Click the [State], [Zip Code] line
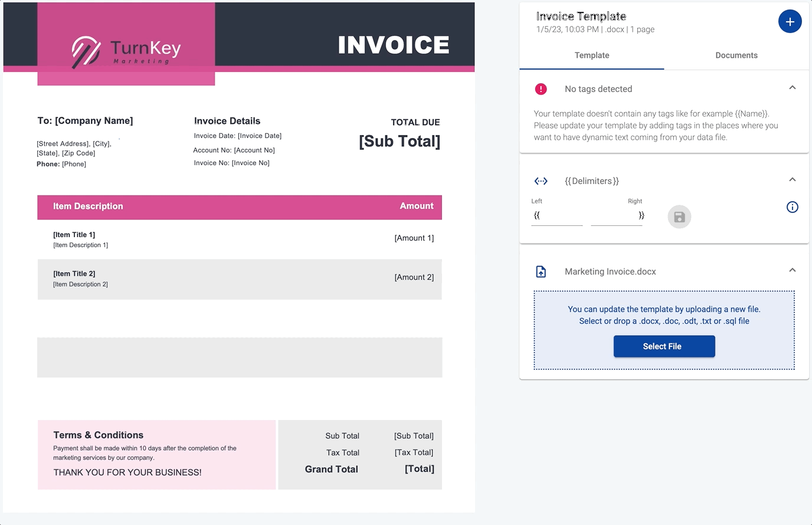The width and height of the screenshot is (812, 525). (66, 153)
